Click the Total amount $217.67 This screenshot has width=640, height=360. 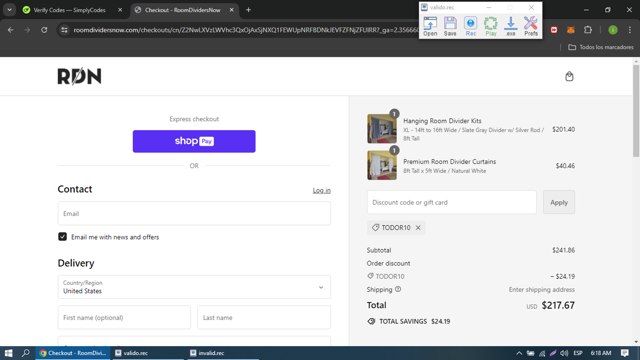click(x=558, y=305)
